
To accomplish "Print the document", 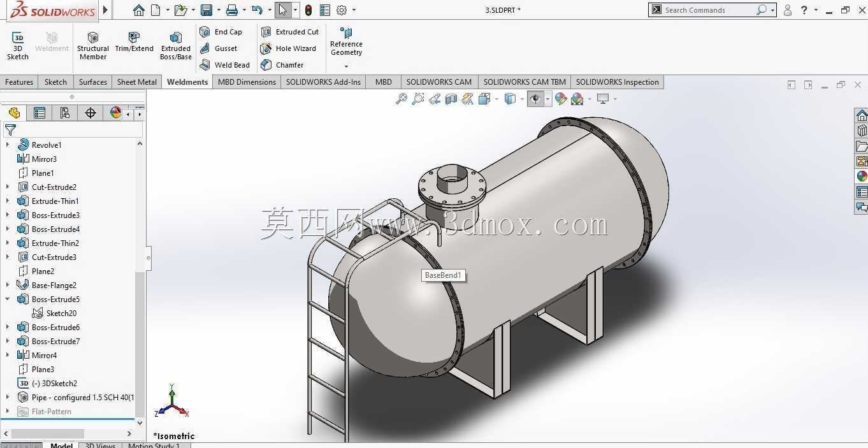I will click(x=232, y=10).
